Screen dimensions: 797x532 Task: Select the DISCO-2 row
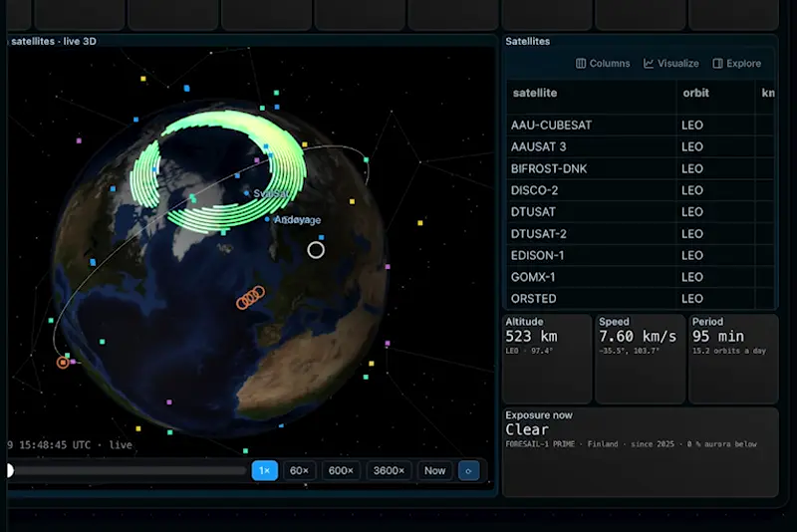point(641,190)
